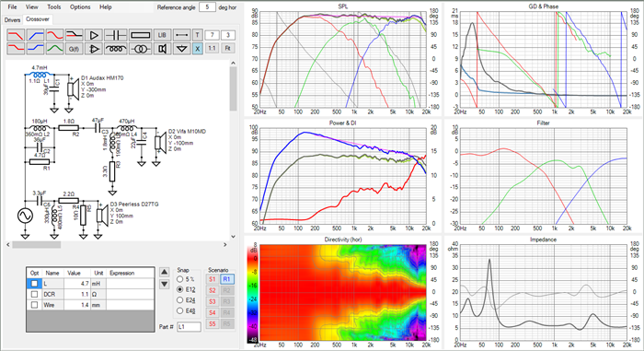
Task: Select the 5 % snap option
Action: point(179,279)
